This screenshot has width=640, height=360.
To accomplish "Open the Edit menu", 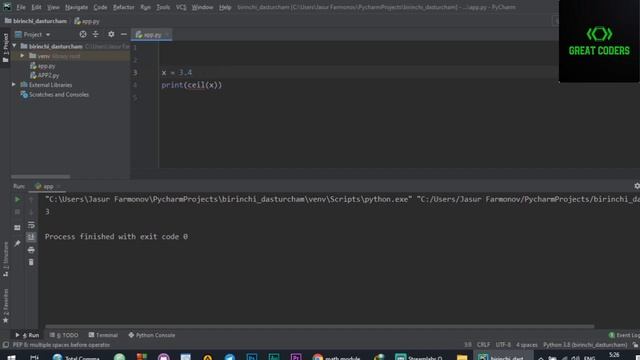I will (x=36, y=7).
